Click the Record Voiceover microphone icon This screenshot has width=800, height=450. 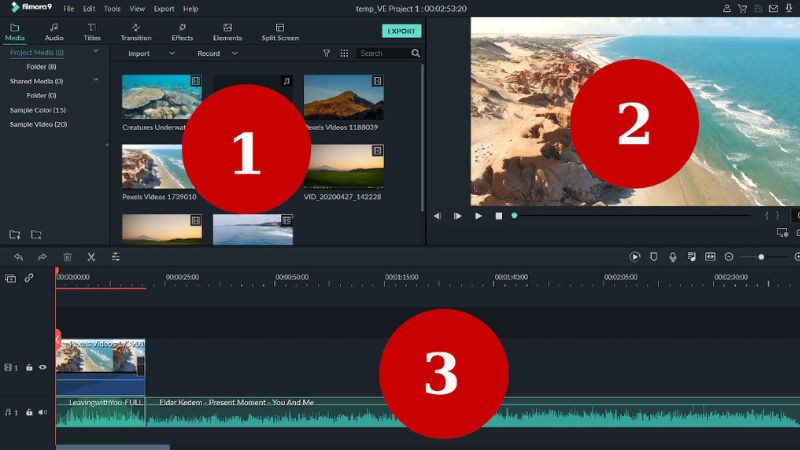[672, 257]
